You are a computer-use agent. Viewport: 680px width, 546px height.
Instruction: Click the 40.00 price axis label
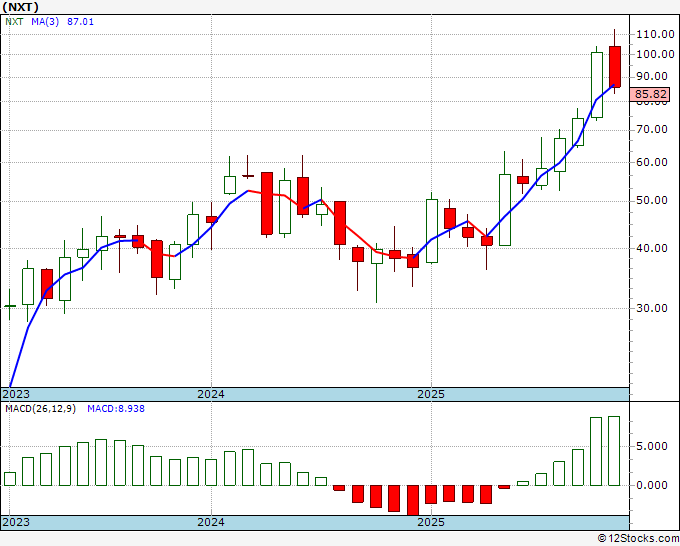(652, 248)
